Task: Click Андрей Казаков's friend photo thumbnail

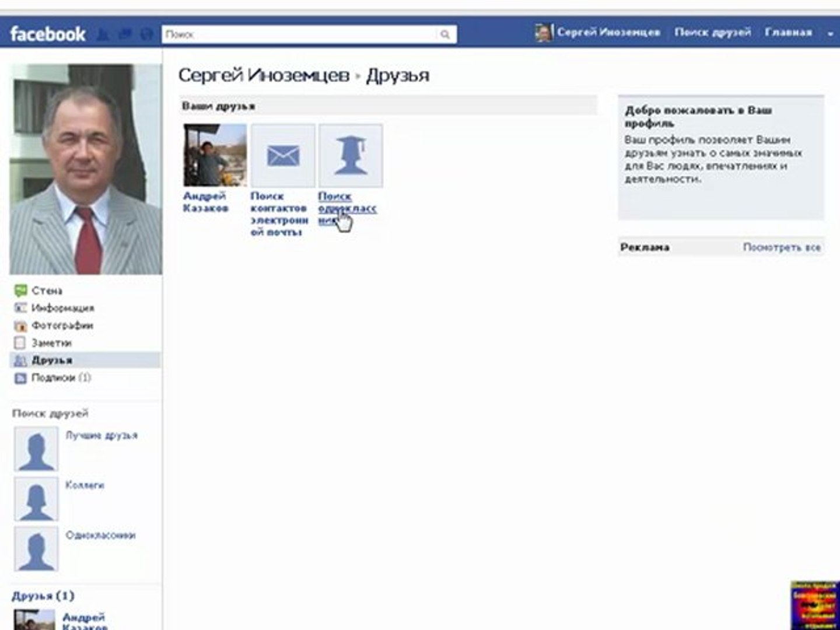Action: coord(215,155)
